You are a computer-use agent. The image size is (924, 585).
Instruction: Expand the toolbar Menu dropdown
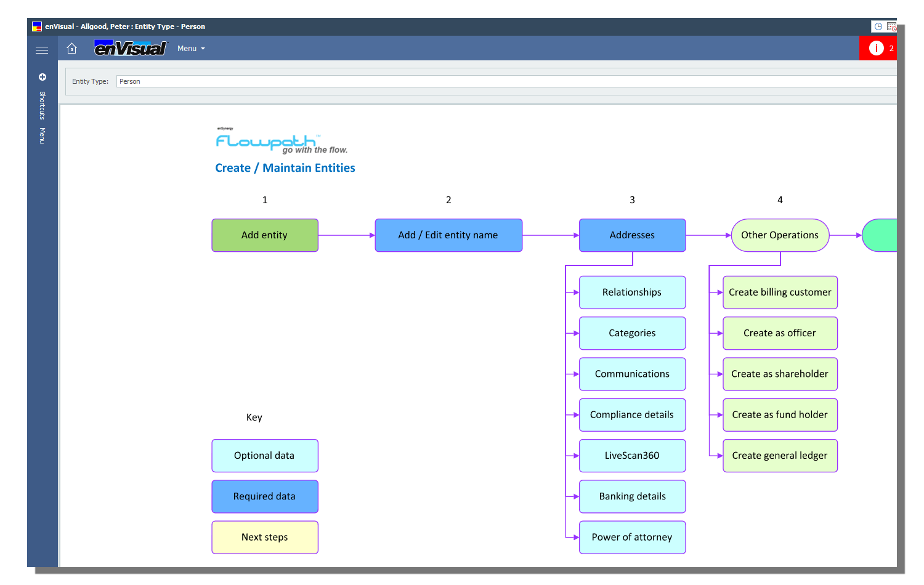point(191,49)
